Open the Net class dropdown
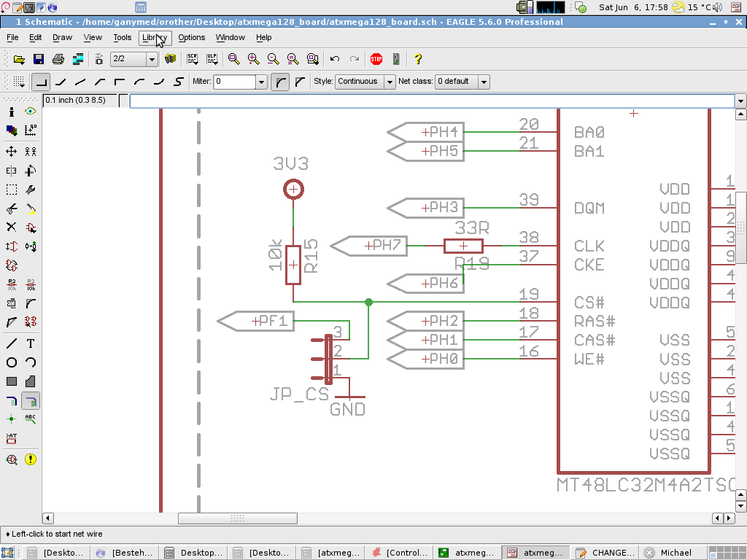 (484, 82)
